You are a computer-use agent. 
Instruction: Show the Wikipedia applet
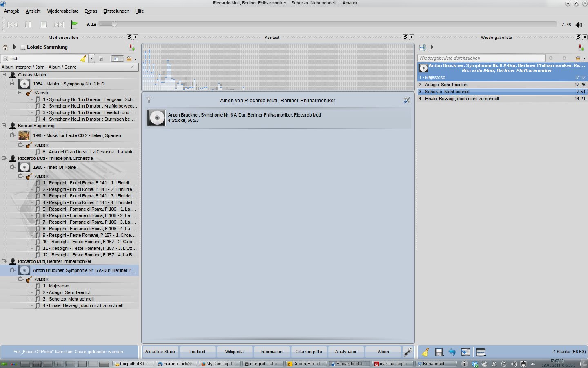(x=234, y=352)
